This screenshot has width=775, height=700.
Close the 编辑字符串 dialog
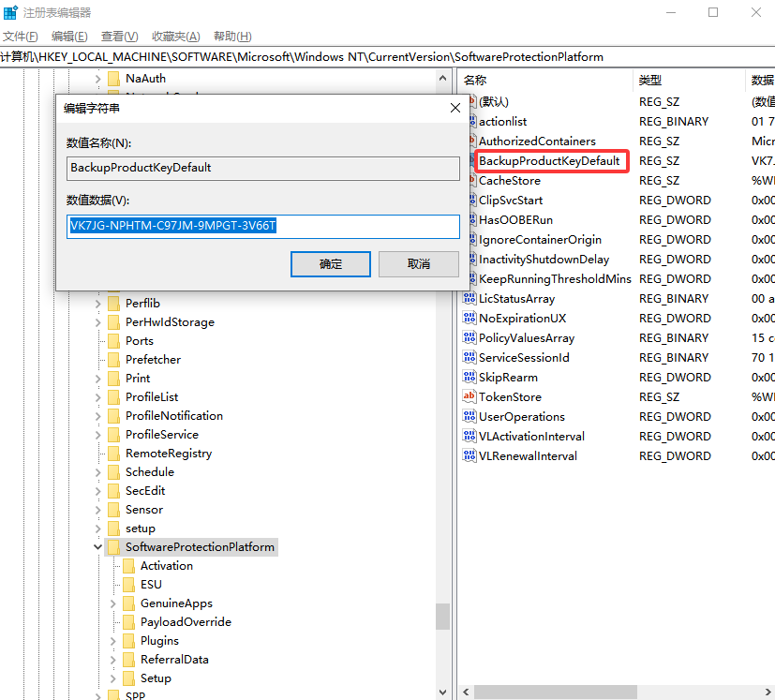click(455, 108)
